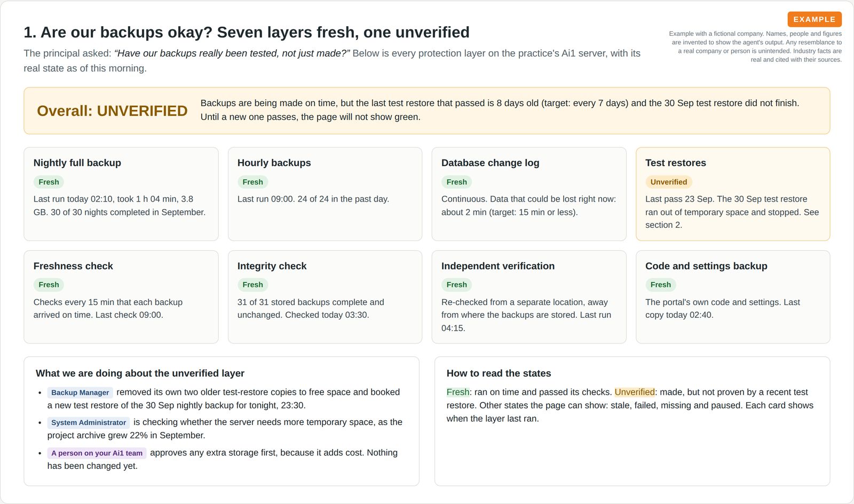
Task: Click the Fresh badge under Code and settings backup
Action: [661, 285]
